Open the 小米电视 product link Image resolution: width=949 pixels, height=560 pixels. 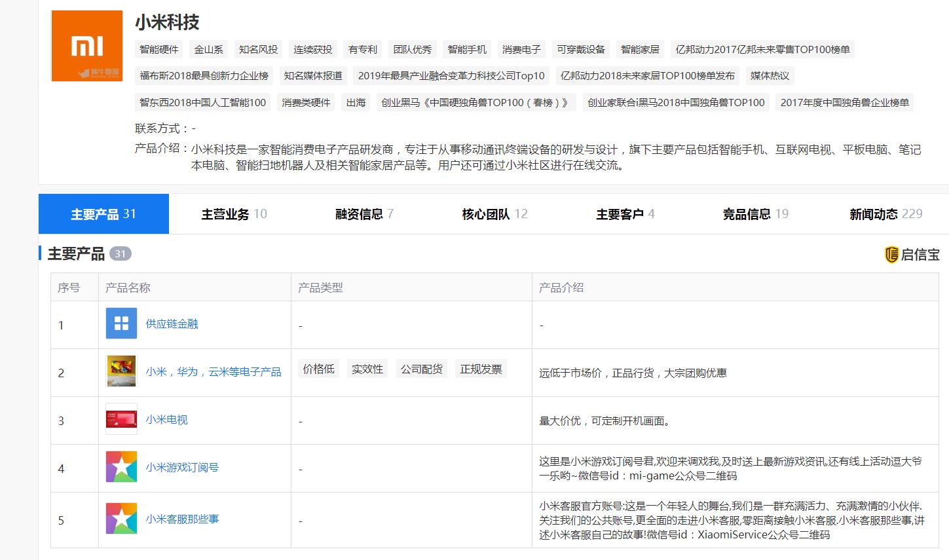[x=166, y=419]
